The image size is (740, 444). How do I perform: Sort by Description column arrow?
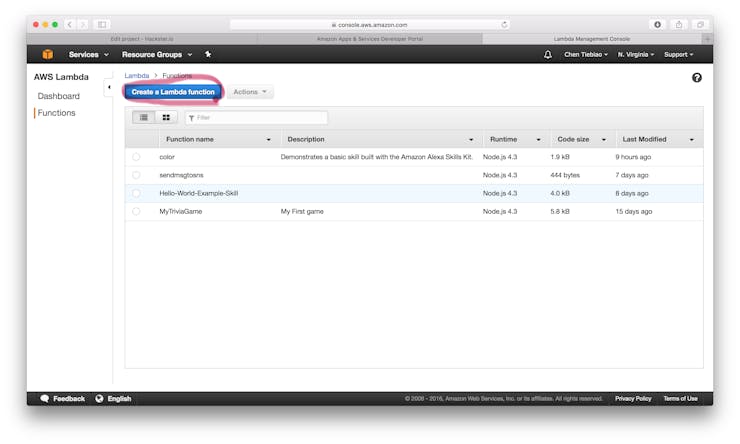[471, 140]
